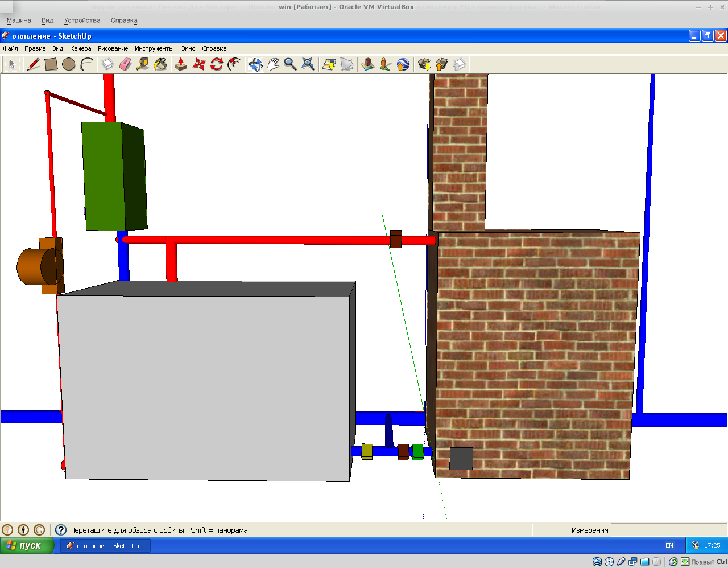The width and height of the screenshot is (728, 568).
Task: Click the Zoom Extents tool
Action: coord(308,64)
